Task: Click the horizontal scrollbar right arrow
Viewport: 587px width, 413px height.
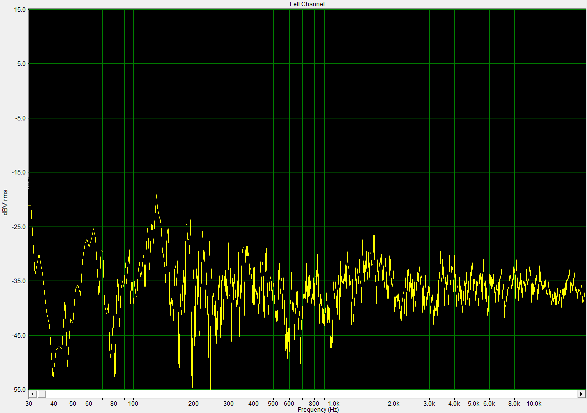Action: click(581, 394)
